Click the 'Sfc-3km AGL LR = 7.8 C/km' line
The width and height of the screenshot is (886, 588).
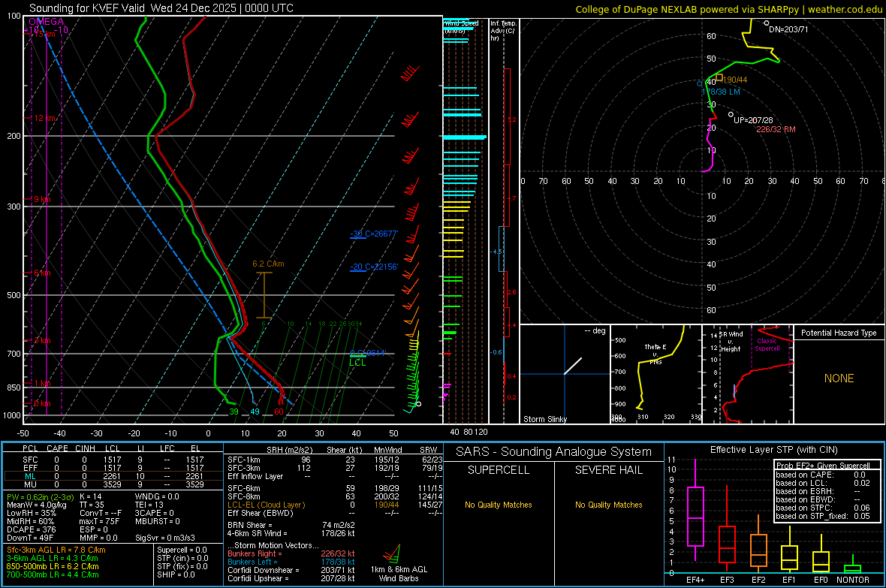click(56, 550)
